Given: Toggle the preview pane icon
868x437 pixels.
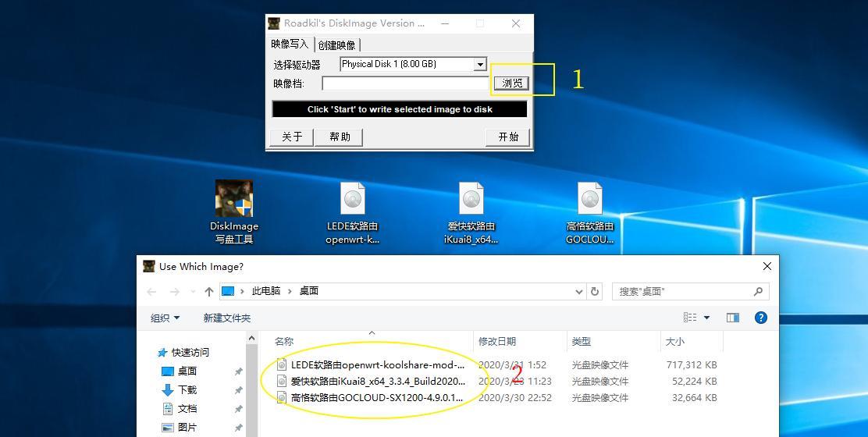Looking at the screenshot, I should click(733, 318).
